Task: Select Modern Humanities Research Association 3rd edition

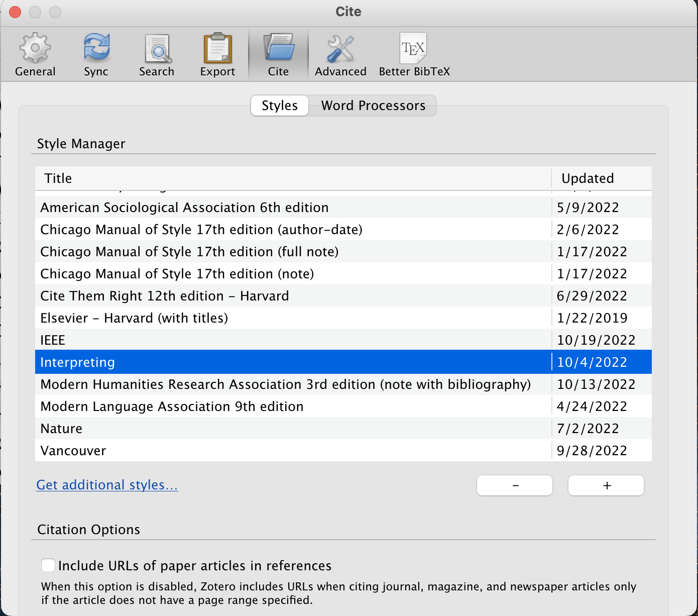Action: click(x=343, y=384)
